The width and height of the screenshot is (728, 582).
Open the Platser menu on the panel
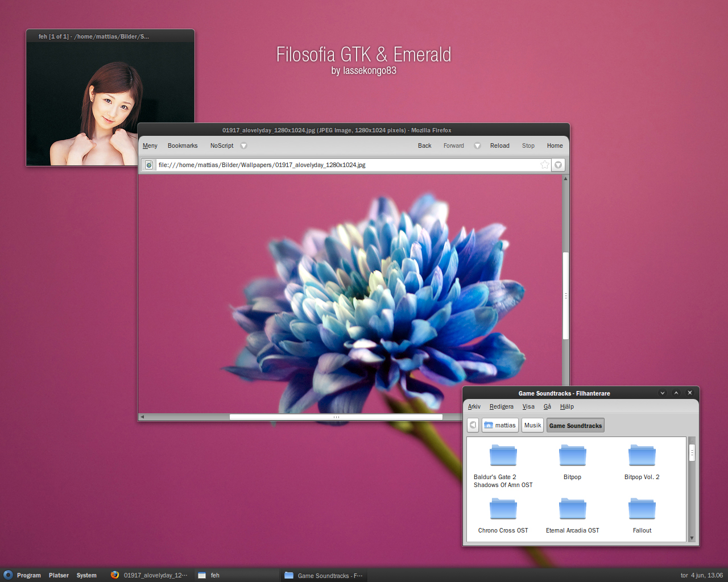pyautogui.click(x=59, y=575)
